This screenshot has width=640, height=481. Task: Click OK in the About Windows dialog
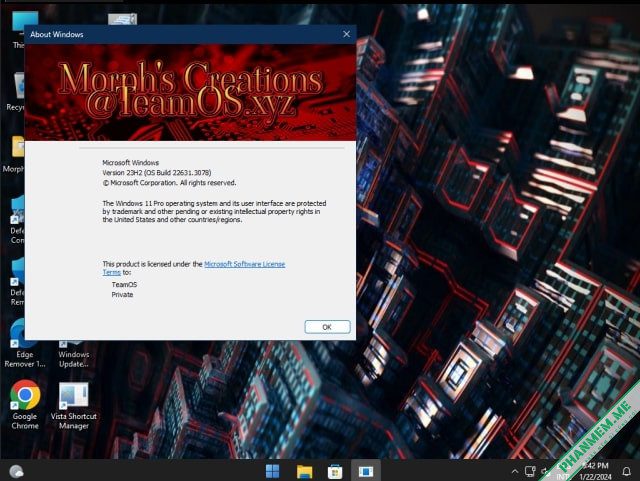[327, 327]
